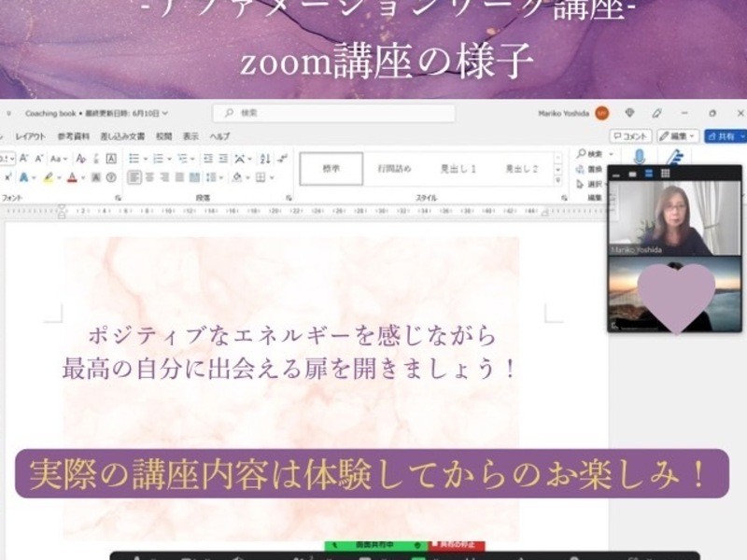Image resolution: width=747 pixels, height=560 pixels.
Task: Click the bullet list icon
Action: [134, 159]
